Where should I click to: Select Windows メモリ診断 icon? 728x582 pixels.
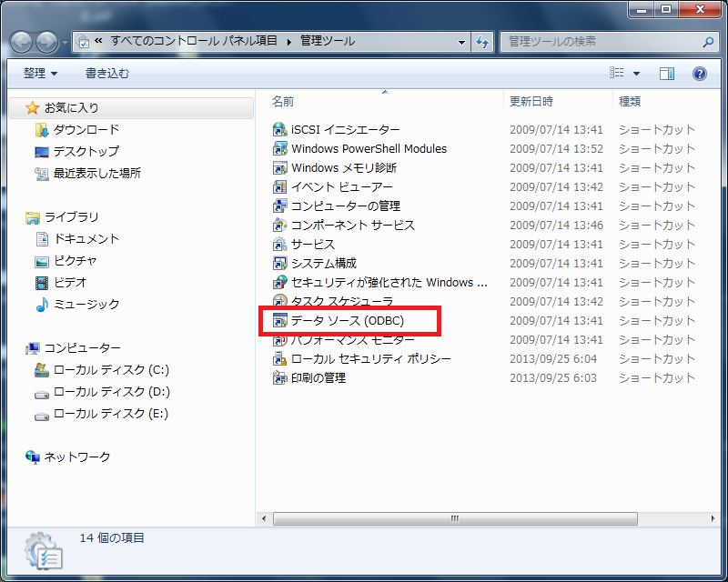(279, 167)
